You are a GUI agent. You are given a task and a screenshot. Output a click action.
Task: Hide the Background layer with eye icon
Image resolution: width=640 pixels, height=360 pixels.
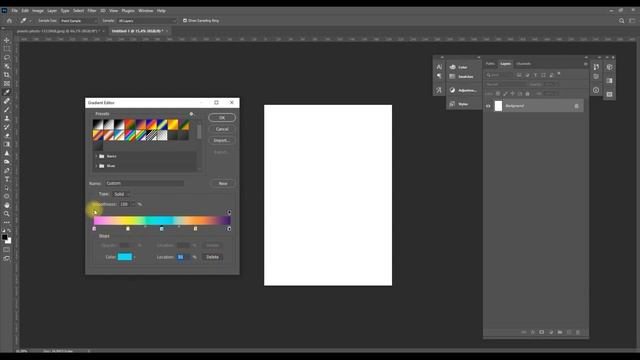pyautogui.click(x=488, y=106)
